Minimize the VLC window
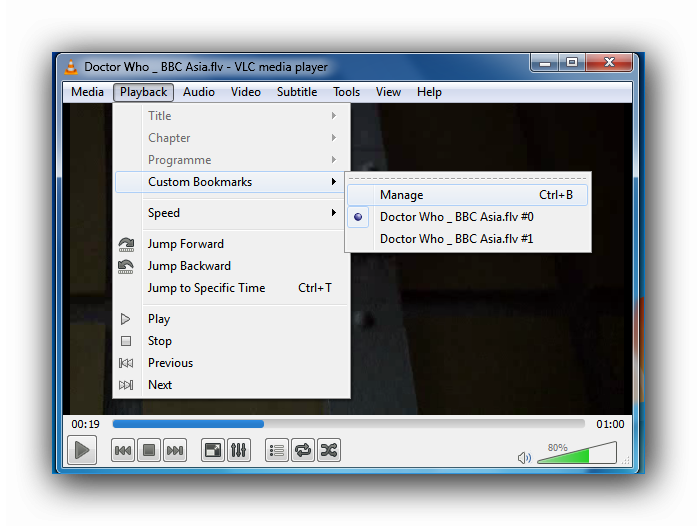 tap(545, 63)
